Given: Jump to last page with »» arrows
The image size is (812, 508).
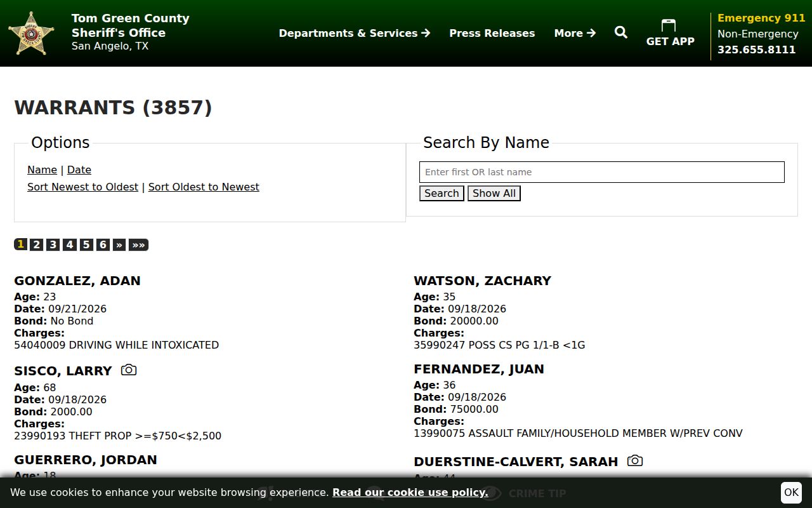Looking at the screenshot, I should coord(138,244).
